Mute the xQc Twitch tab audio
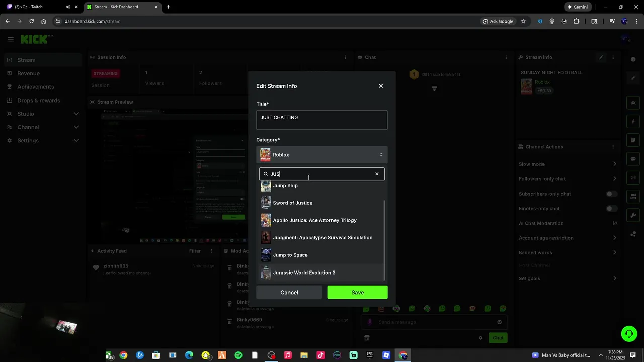This screenshot has height=362, width=644. point(68,7)
